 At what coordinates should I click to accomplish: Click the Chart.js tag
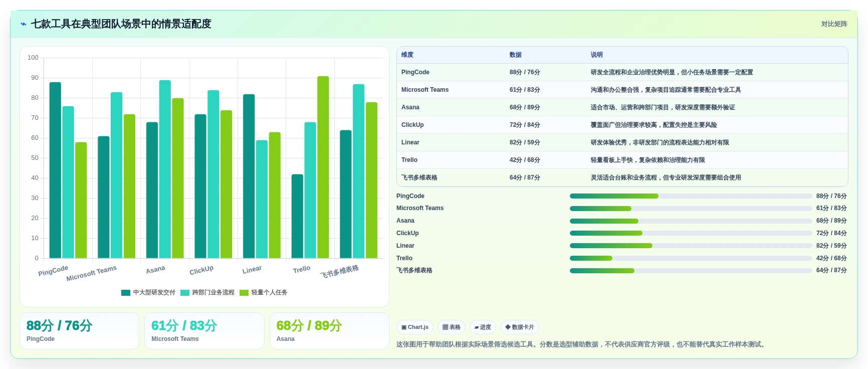coord(415,327)
